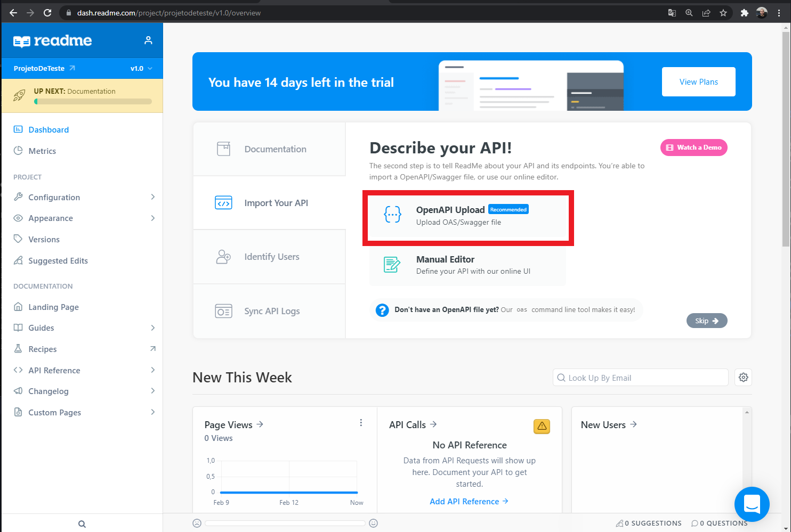
Task: Choose OpenAPI Upload option
Action: pyautogui.click(x=467, y=216)
